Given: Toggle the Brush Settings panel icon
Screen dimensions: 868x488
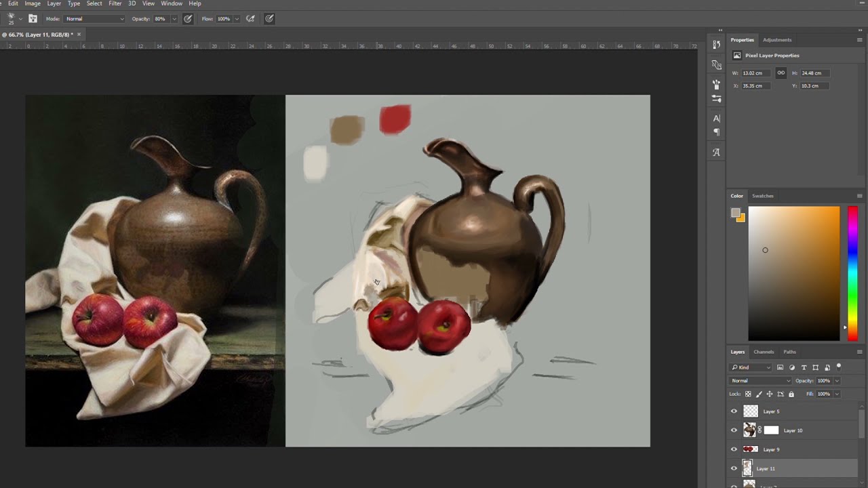Looking at the screenshot, I should (33, 19).
